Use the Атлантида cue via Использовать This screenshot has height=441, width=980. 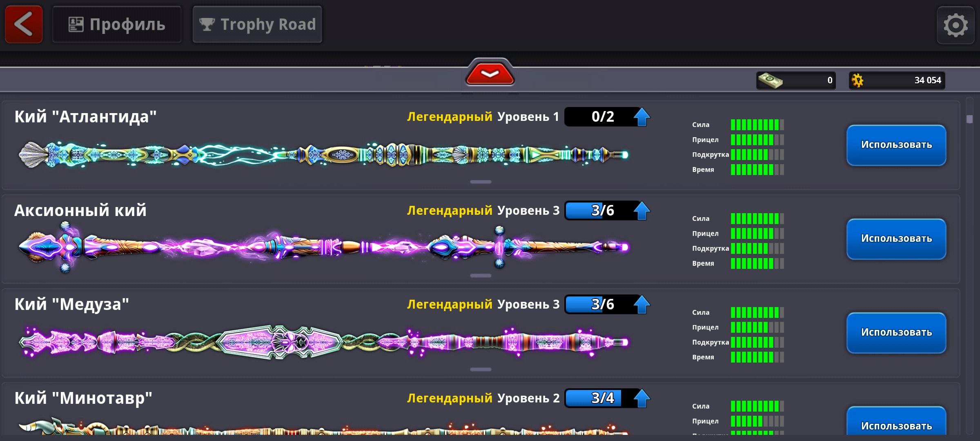click(896, 145)
